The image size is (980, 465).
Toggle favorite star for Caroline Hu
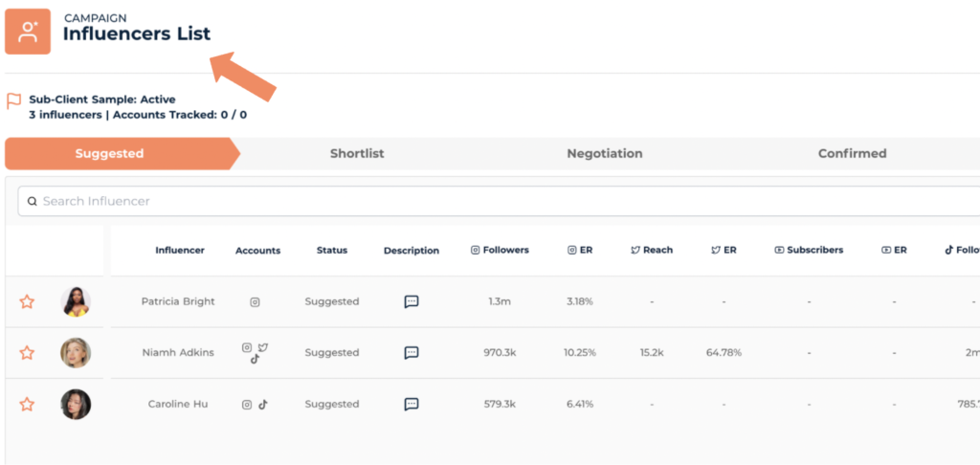click(27, 404)
